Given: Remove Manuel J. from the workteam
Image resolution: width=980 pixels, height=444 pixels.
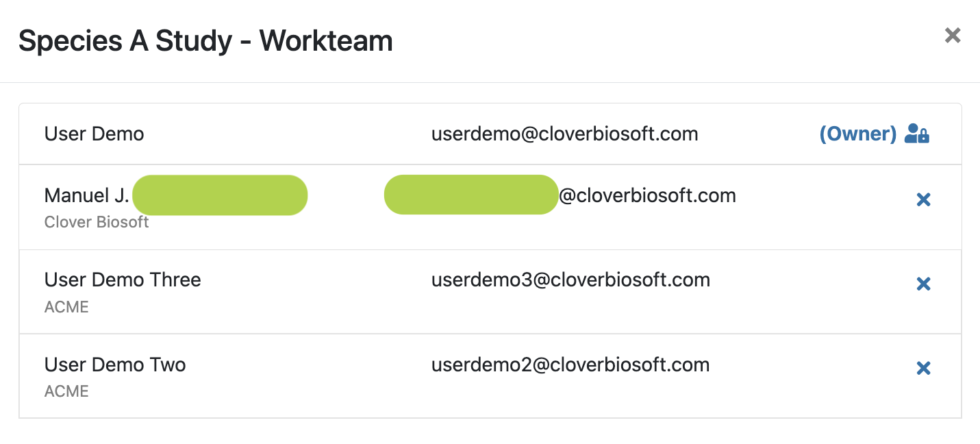Looking at the screenshot, I should [x=923, y=199].
